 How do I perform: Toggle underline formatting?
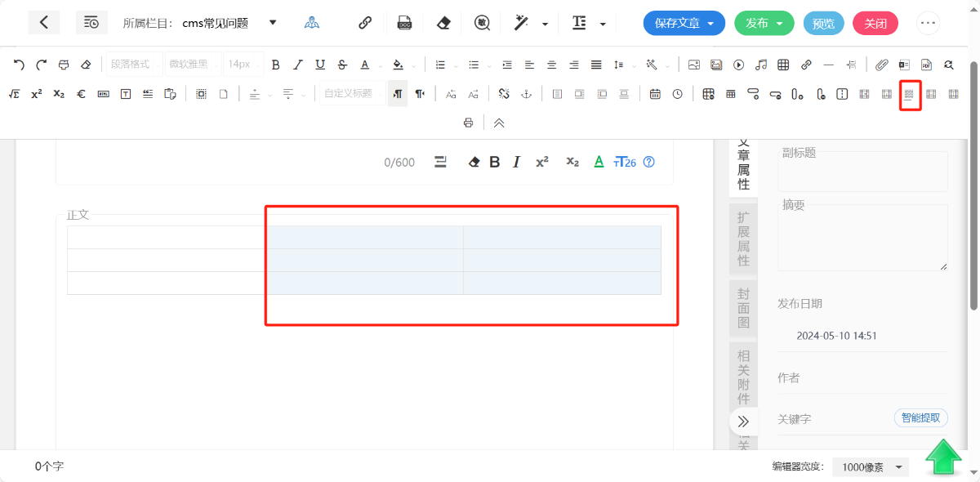(x=320, y=65)
